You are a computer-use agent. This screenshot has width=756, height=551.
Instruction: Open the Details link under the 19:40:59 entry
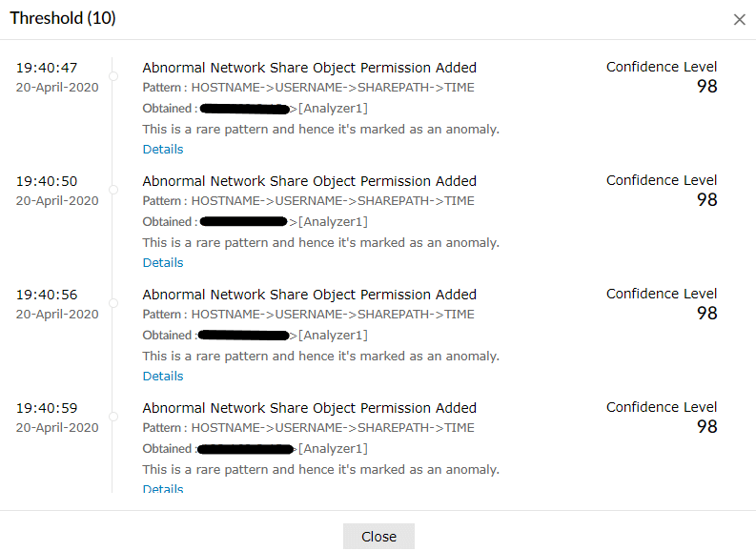[x=163, y=489]
